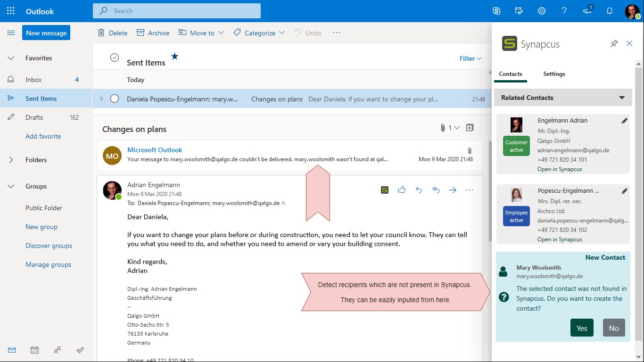Select all messages in Sent Items

(x=114, y=58)
